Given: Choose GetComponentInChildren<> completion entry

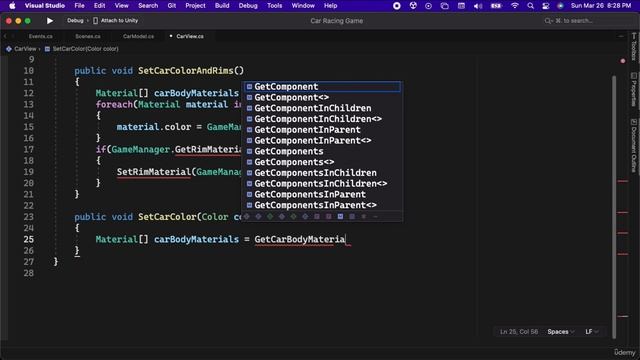Looking at the screenshot, I should pyautogui.click(x=322, y=119).
